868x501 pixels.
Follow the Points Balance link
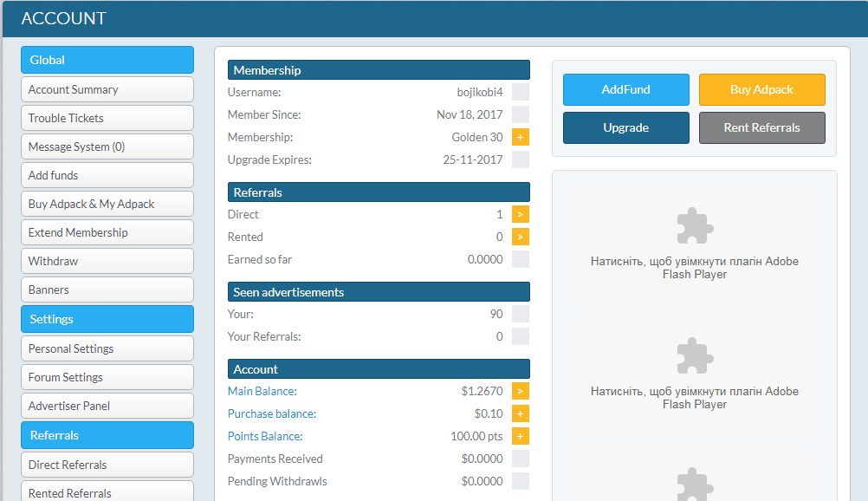tap(265, 436)
